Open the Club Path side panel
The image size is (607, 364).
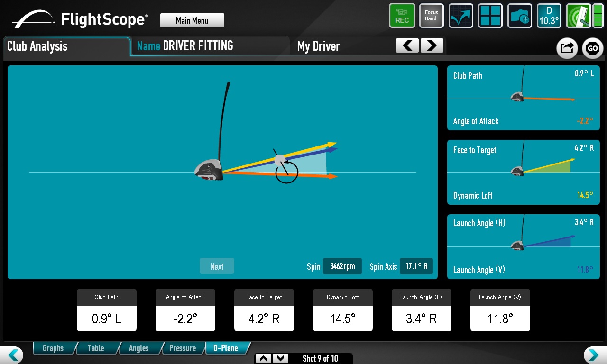tap(523, 98)
